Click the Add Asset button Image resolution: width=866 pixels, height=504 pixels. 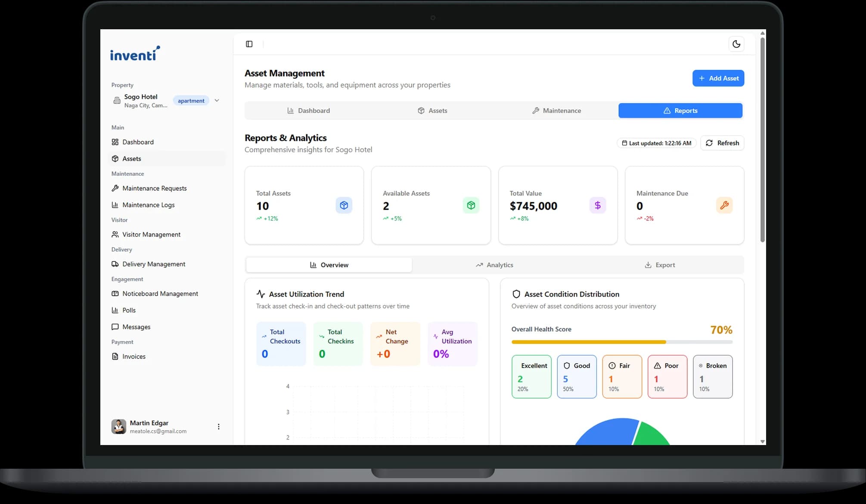718,78
